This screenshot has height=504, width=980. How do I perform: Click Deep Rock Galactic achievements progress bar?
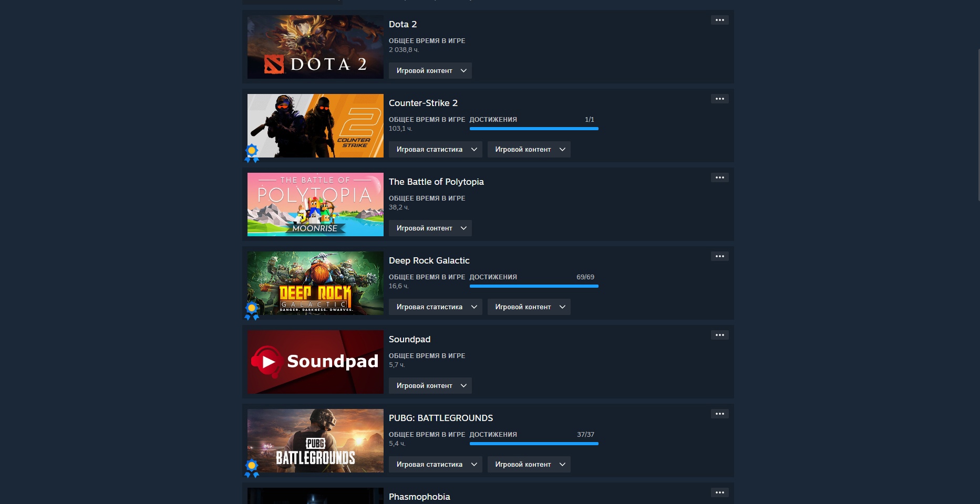pyautogui.click(x=534, y=286)
